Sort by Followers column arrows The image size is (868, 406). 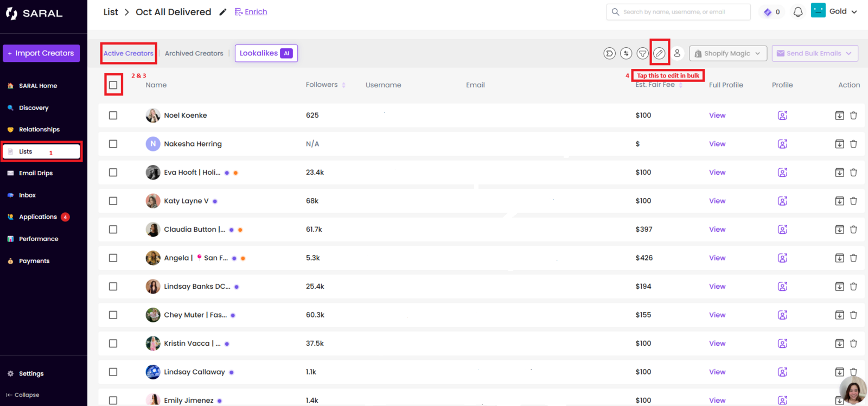point(344,85)
